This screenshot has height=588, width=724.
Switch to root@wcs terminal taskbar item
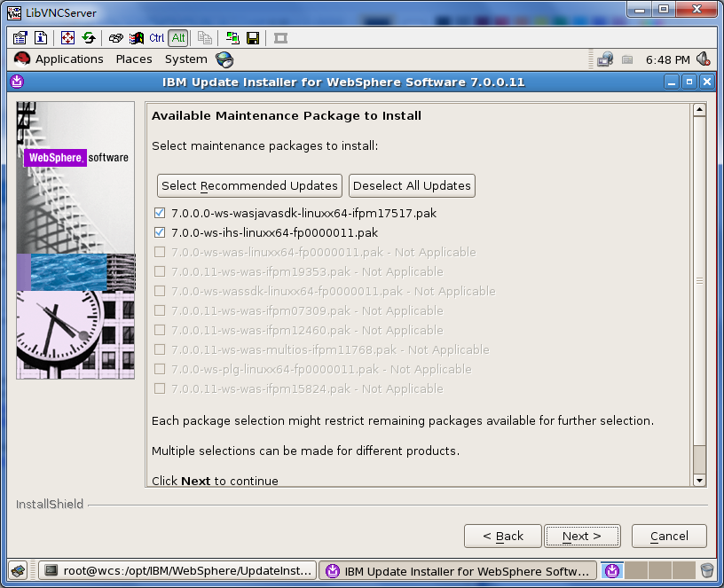(177, 571)
